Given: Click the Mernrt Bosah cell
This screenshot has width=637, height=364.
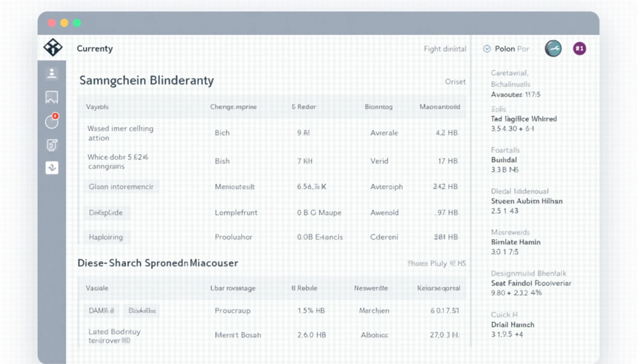Looking at the screenshot, I should [238, 335].
